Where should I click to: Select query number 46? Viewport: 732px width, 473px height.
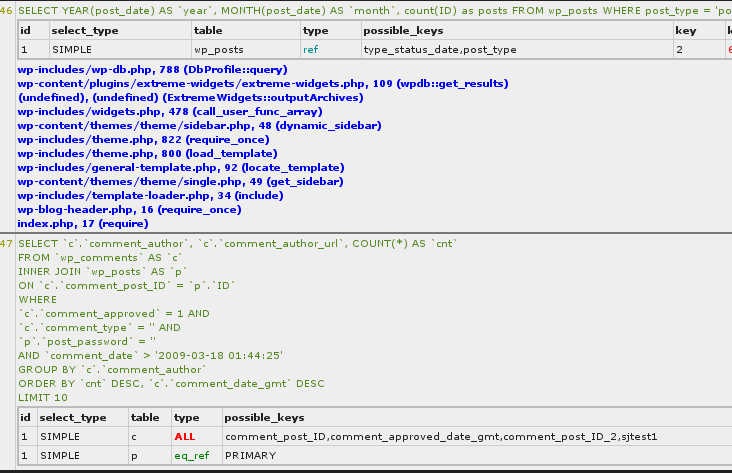point(7,10)
